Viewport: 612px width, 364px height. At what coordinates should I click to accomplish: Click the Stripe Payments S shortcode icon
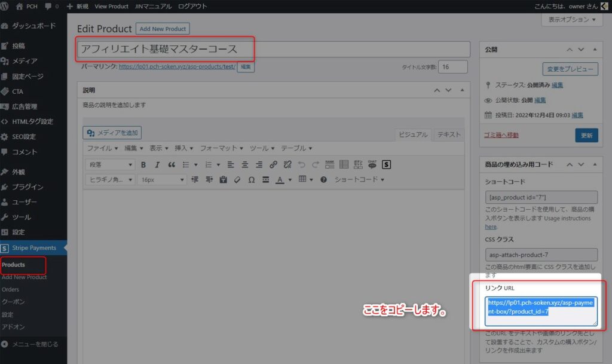click(x=387, y=164)
